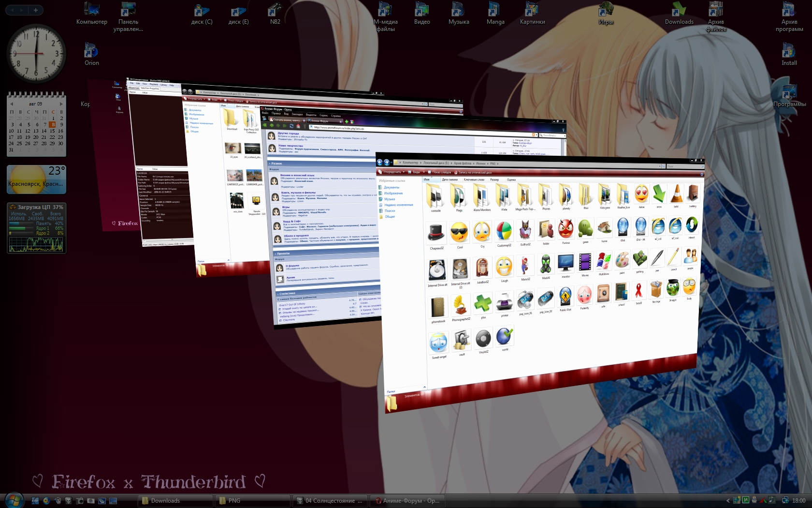Select the Cool sunglasses smiley thumbnail
This screenshot has width=812, height=508.
(460, 236)
